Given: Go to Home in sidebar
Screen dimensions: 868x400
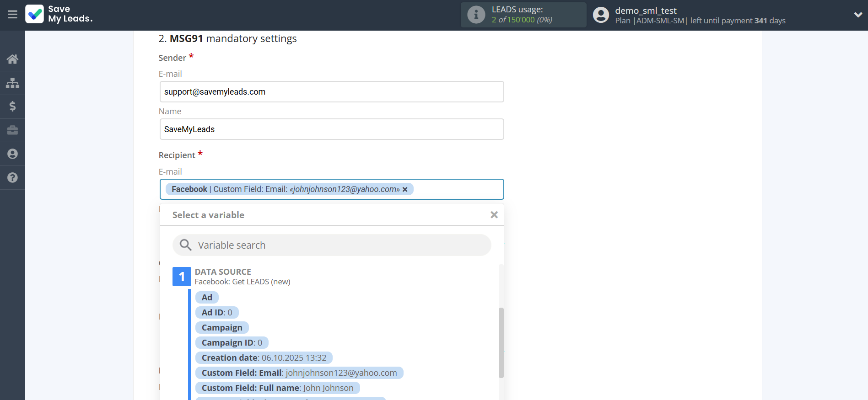Looking at the screenshot, I should [12, 59].
